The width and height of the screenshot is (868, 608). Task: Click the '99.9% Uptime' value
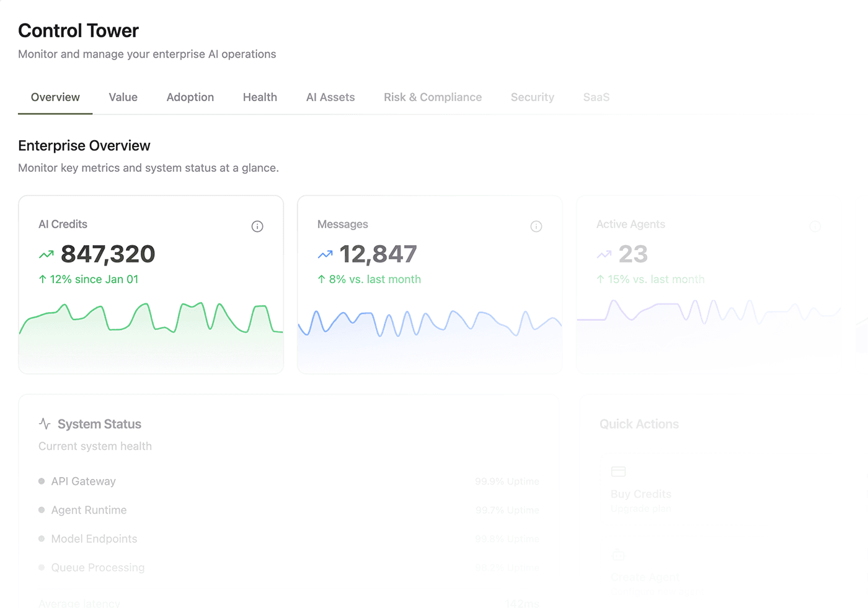[507, 481]
